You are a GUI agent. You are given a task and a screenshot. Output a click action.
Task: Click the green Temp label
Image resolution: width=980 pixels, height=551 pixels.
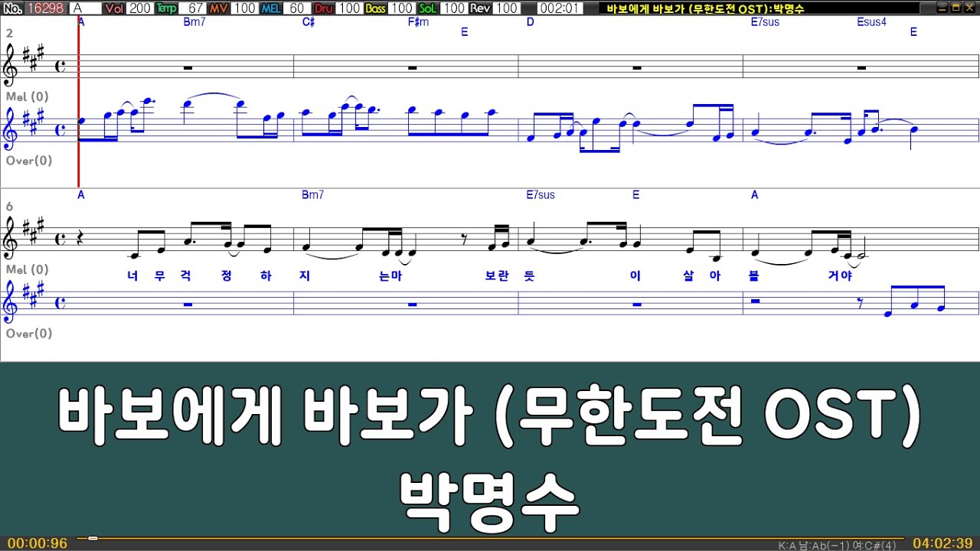point(166,8)
